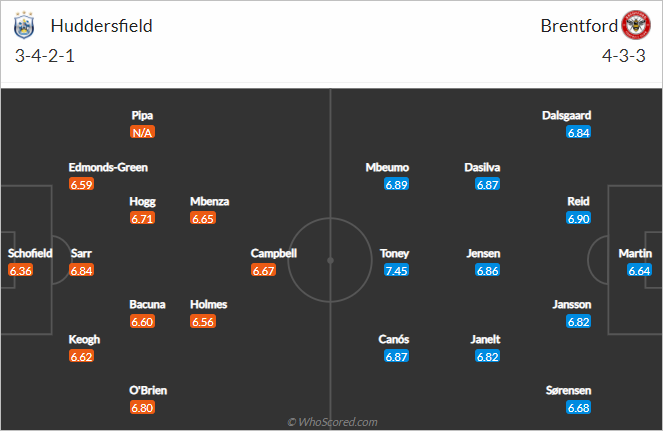The height and width of the screenshot is (431, 663).
Task: Click the Brentford bee badge icon
Action: pos(636,25)
